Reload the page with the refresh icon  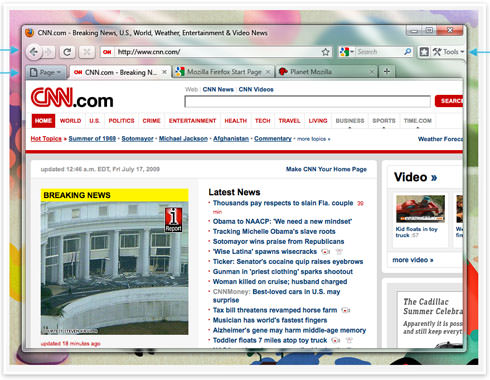pyautogui.click(x=67, y=52)
